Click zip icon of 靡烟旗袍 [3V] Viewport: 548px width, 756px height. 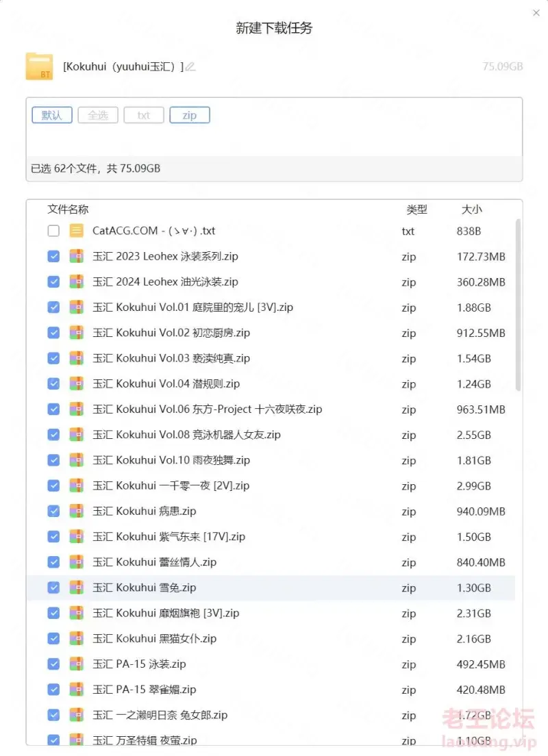(x=76, y=613)
